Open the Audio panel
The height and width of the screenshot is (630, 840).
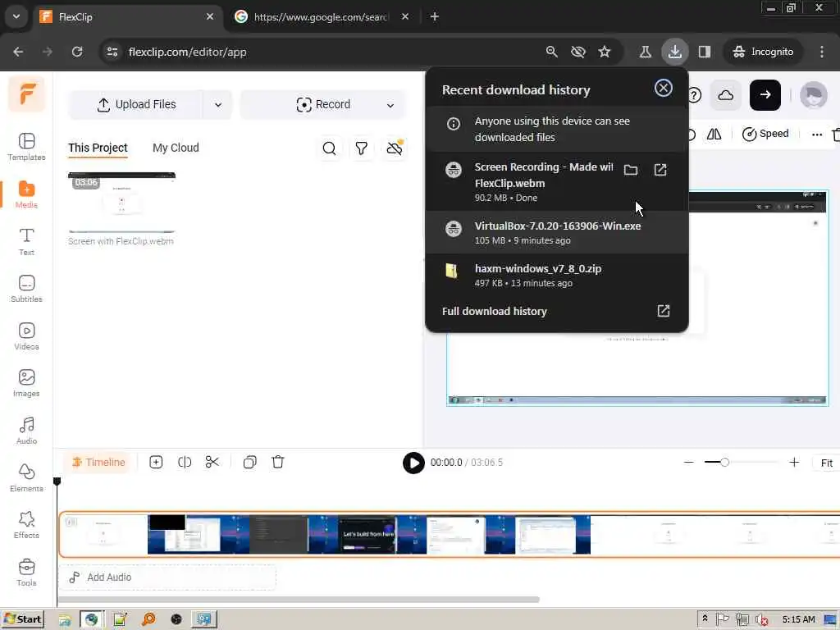tap(26, 431)
